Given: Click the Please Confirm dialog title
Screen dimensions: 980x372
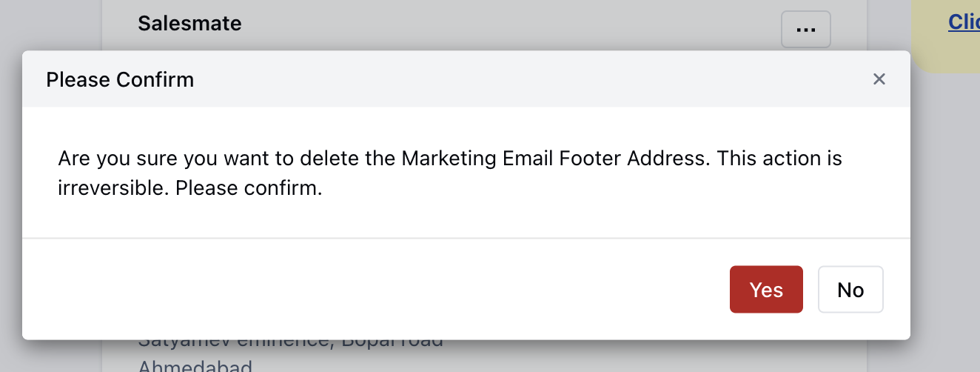Looking at the screenshot, I should click(x=120, y=79).
